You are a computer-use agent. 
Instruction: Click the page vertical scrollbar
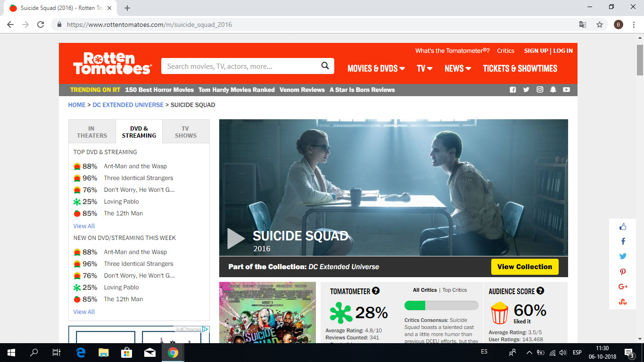(640, 60)
